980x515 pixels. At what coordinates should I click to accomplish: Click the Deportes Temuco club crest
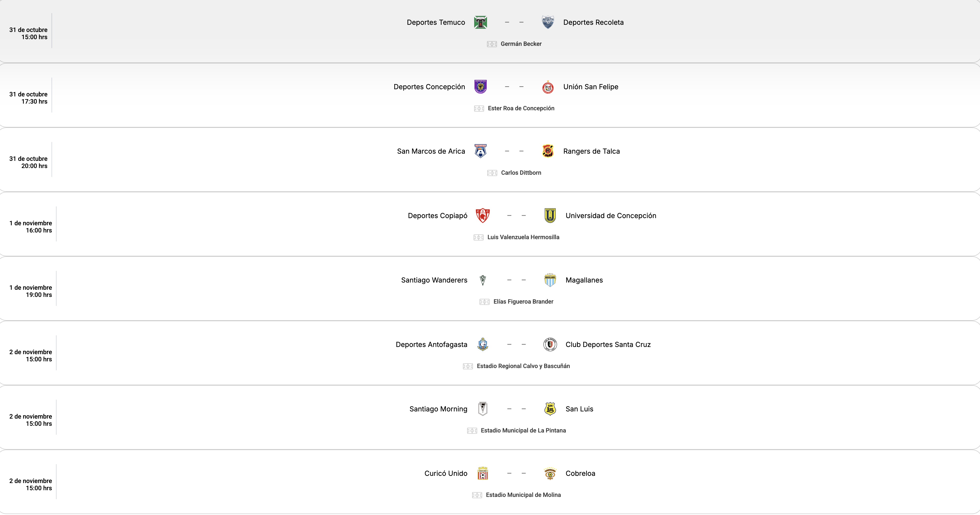click(481, 23)
